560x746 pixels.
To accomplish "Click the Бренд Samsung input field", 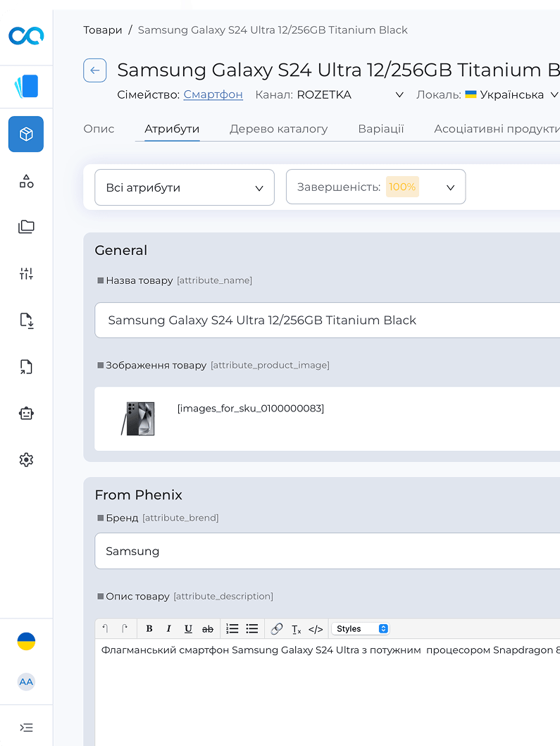I will click(328, 551).
